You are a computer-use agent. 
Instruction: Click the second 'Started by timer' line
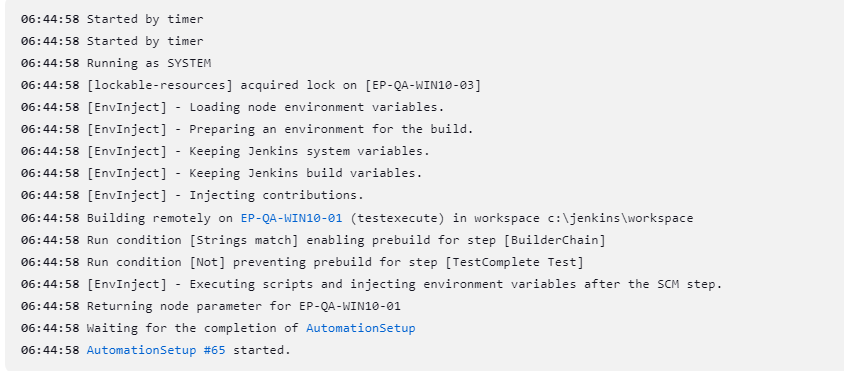[x=112, y=41]
